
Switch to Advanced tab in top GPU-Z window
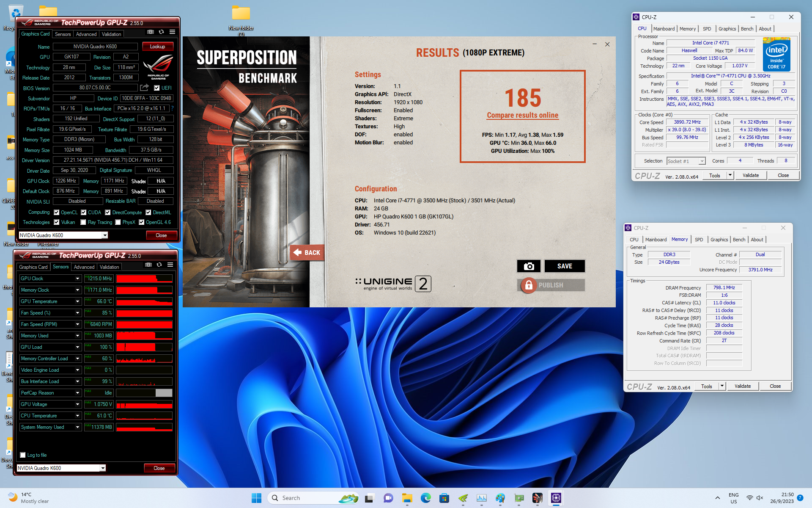[86, 34]
